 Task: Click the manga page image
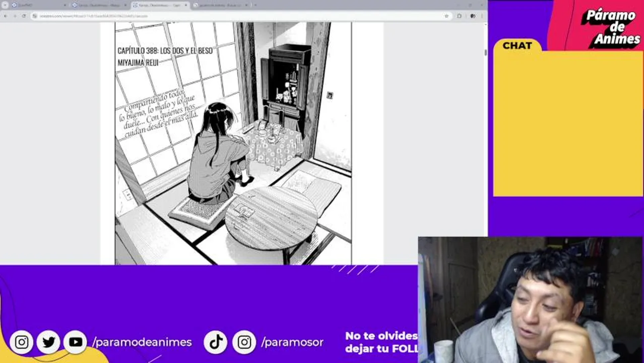pyautogui.click(x=233, y=143)
